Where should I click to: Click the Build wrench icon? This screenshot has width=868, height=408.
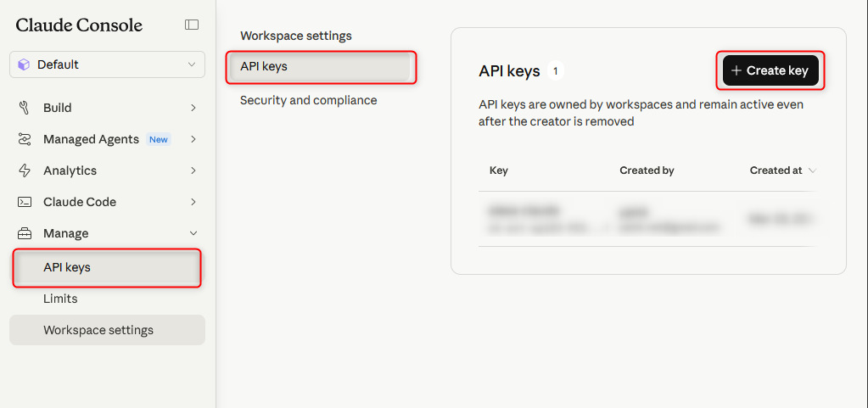pos(25,108)
